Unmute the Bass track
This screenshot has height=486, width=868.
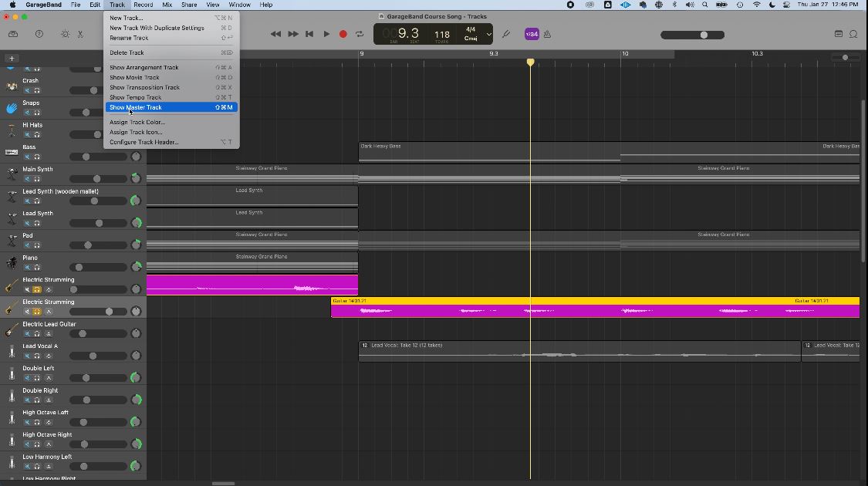(28, 157)
